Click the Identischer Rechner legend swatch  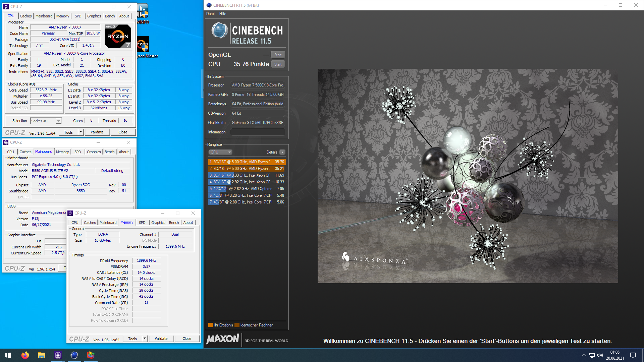pos(237,325)
